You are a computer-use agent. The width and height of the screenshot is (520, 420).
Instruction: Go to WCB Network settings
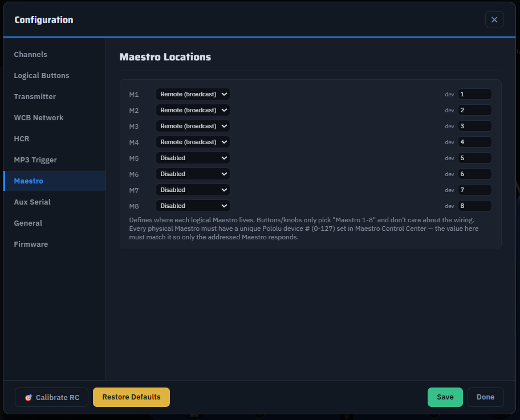coord(38,117)
